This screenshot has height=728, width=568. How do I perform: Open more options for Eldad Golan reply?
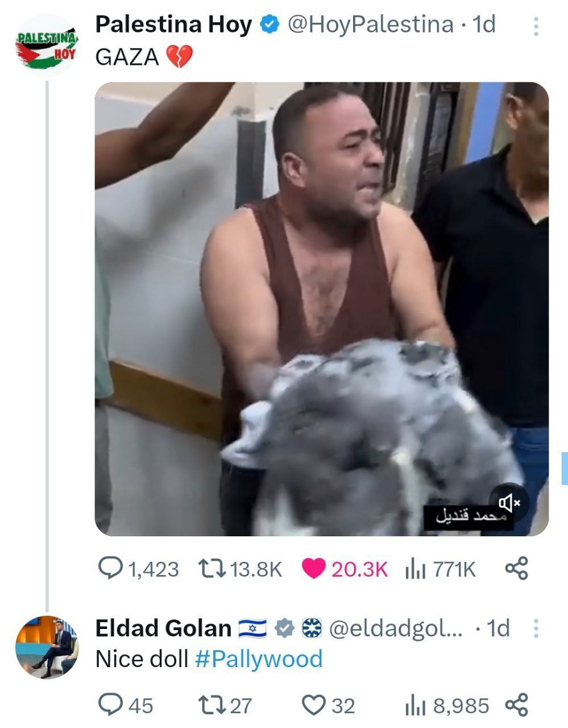[x=536, y=628]
